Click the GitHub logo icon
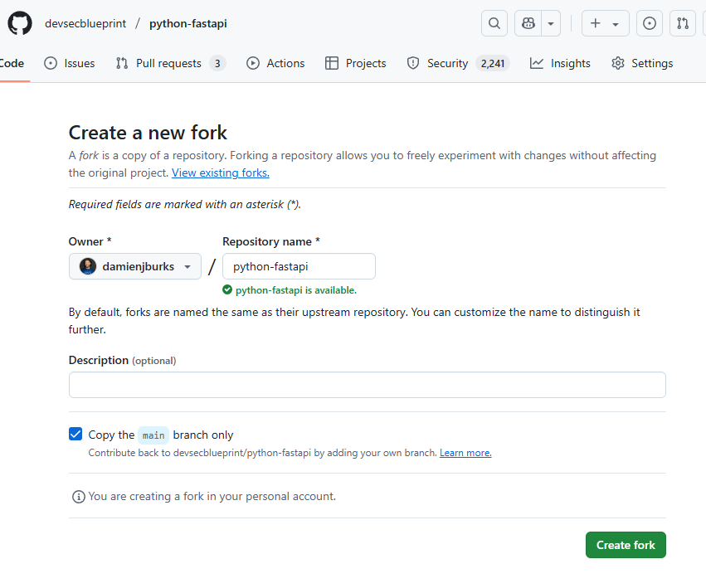706x588 pixels. (20, 23)
